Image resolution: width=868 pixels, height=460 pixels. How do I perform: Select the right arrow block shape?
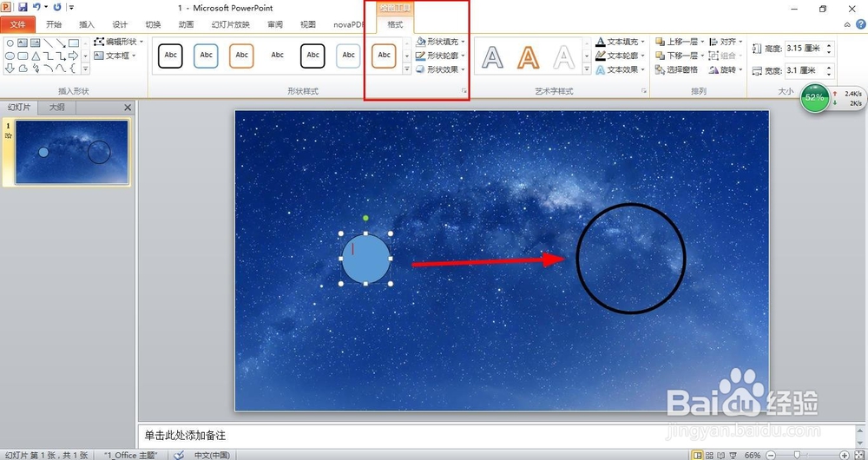coord(74,56)
